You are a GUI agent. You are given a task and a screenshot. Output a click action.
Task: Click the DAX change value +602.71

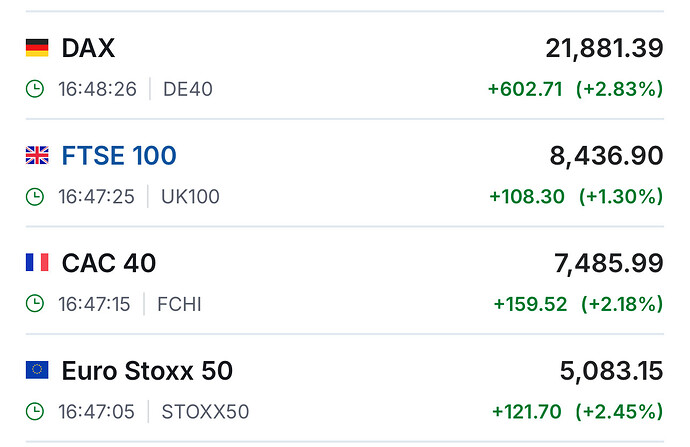[x=525, y=89]
